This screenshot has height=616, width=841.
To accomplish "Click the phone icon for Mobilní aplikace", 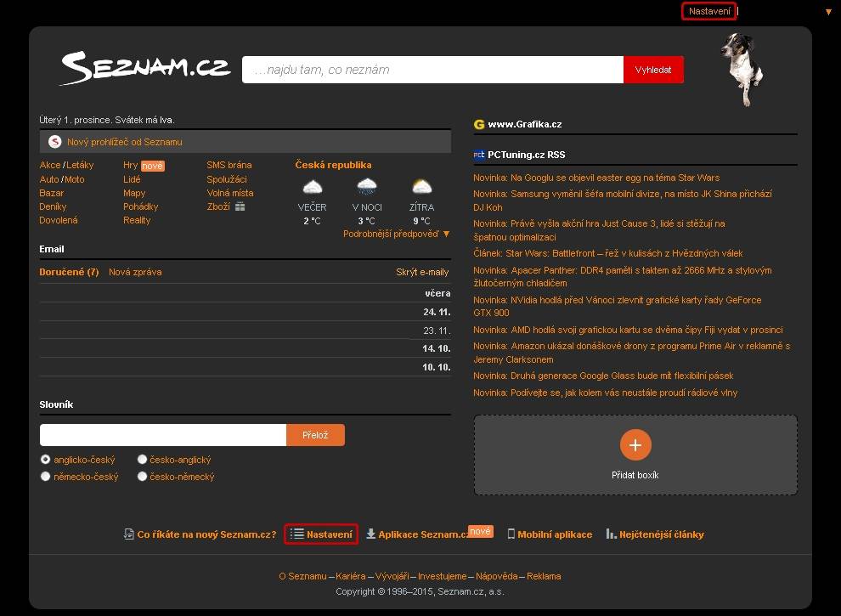I will (x=511, y=534).
